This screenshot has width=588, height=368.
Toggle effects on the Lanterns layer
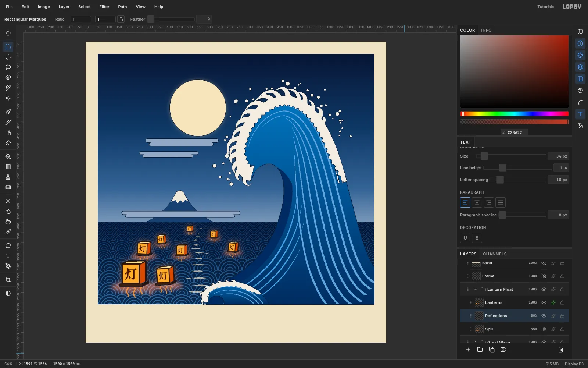click(553, 302)
